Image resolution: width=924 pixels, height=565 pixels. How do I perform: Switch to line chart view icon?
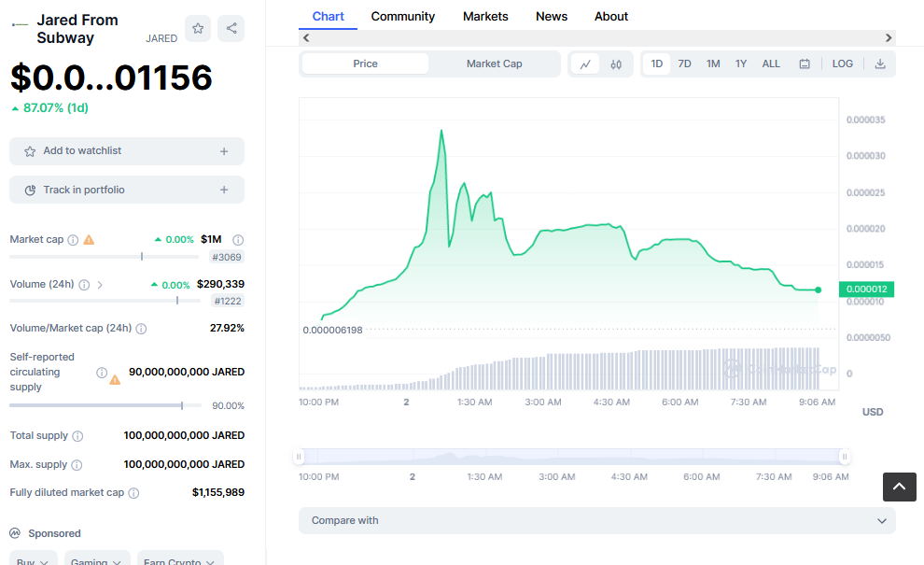pos(585,64)
